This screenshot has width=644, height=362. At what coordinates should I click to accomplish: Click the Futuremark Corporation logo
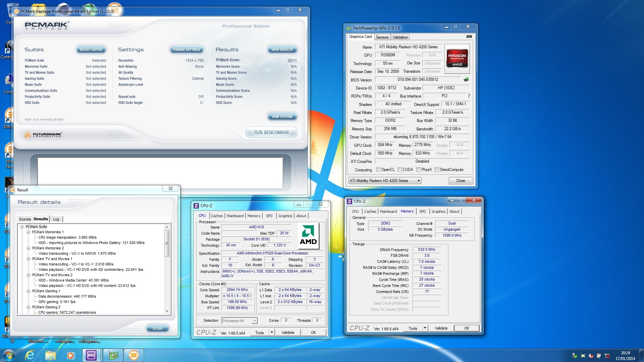43,135
